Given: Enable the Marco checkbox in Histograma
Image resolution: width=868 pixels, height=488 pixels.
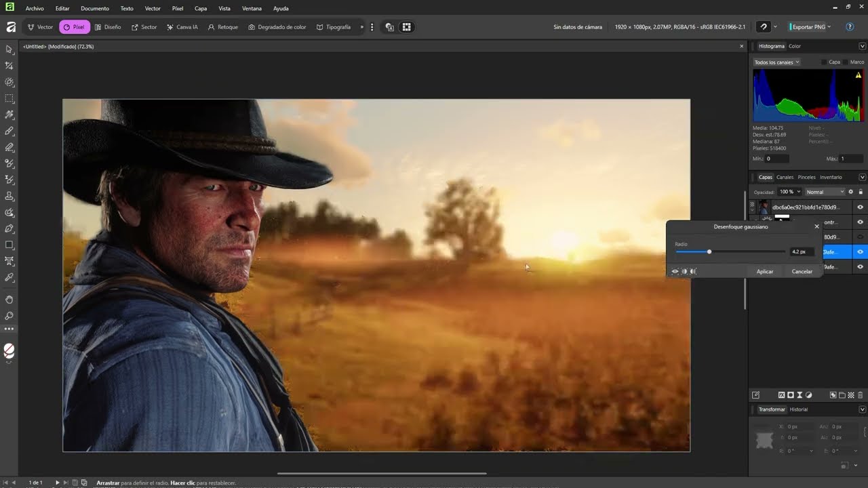Looking at the screenshot, I should [x=846, y=62].
